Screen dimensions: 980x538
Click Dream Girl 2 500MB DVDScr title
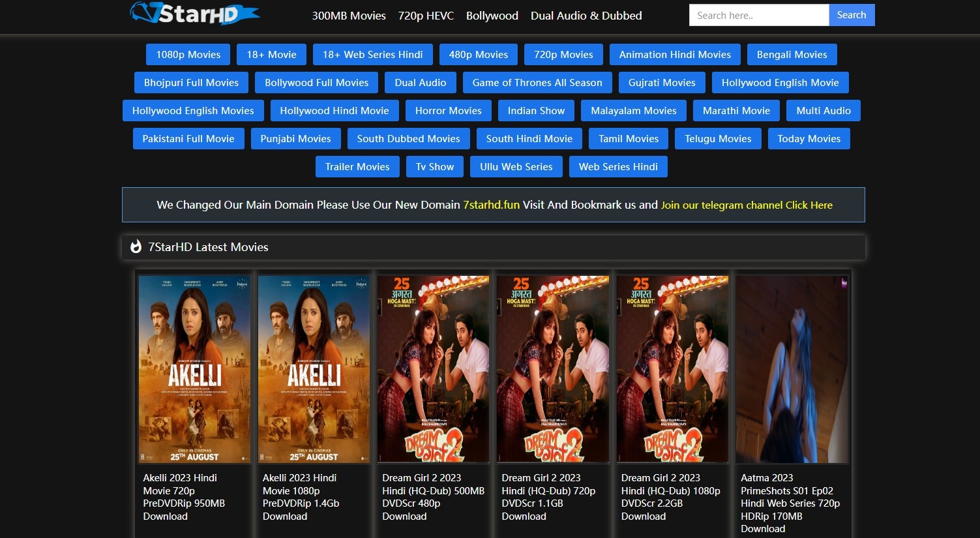tap(433, 497)
